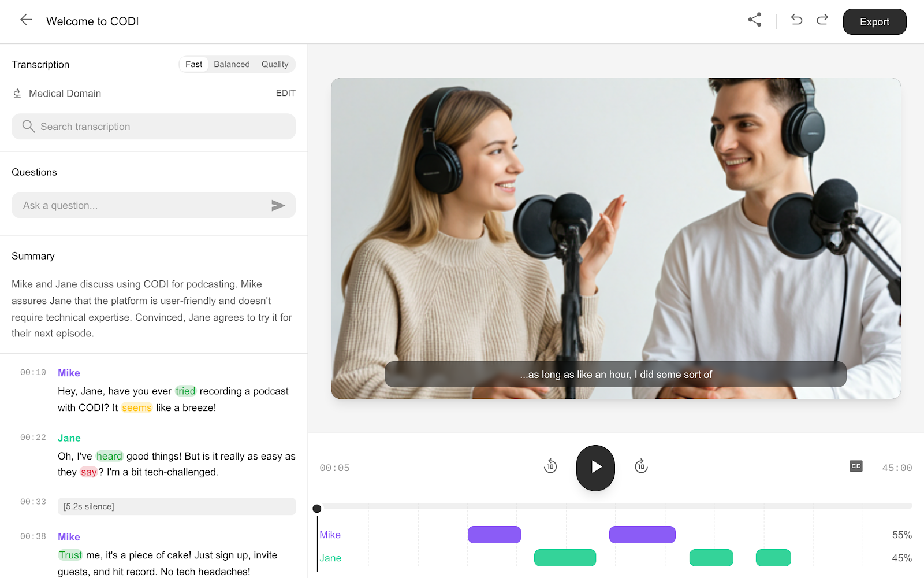This screenshot has height=578, width=924.
Task: Skip forward 10 seconds
Action: tap(641, 467)
